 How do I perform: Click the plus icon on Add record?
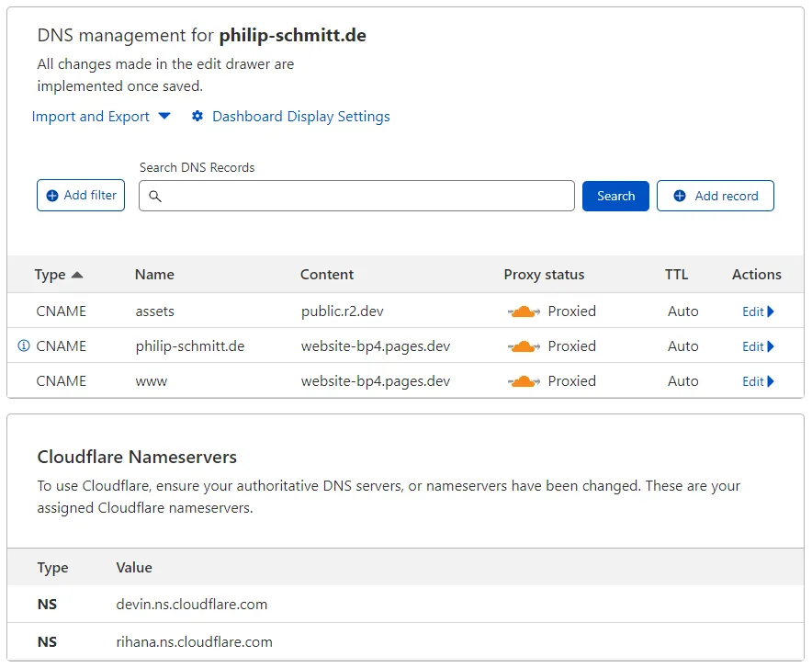pos(680,196)
